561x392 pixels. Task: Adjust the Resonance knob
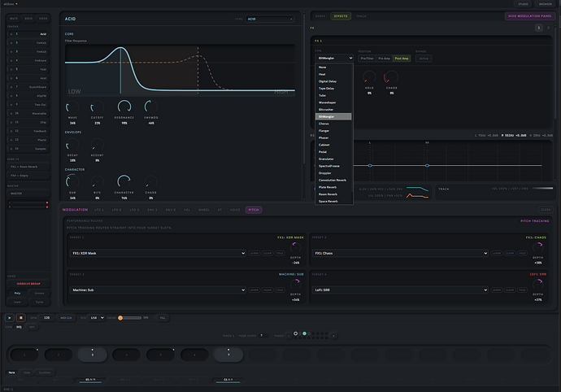coord(124,107)
